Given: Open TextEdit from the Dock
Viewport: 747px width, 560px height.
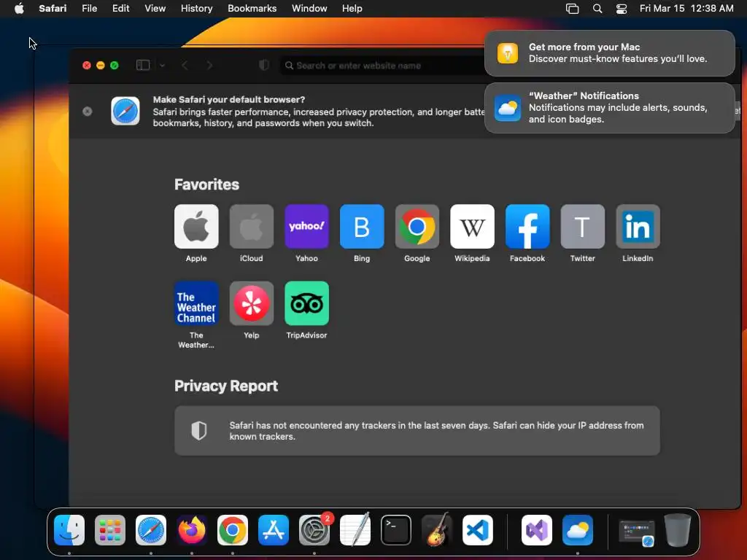Looking at the screenshot, I should (355, 529).
